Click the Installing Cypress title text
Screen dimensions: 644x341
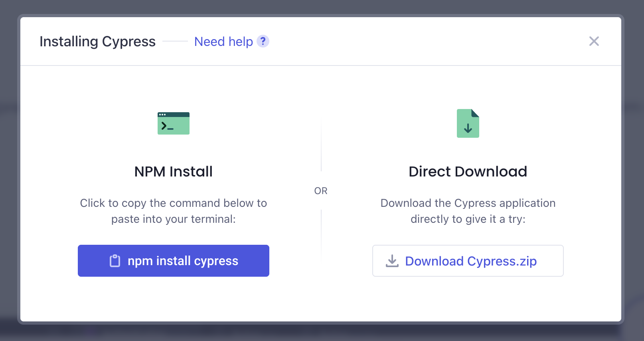(x=97, y=42)
